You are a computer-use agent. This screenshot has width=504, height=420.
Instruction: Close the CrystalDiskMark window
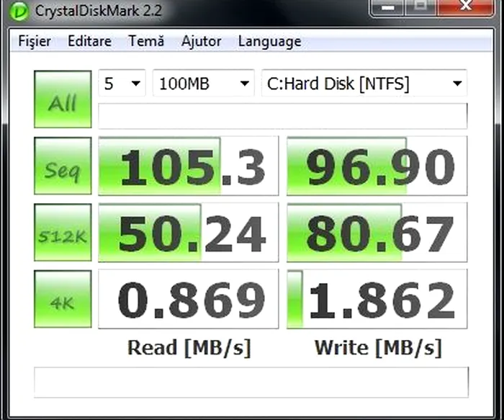[x=465, y=6]
